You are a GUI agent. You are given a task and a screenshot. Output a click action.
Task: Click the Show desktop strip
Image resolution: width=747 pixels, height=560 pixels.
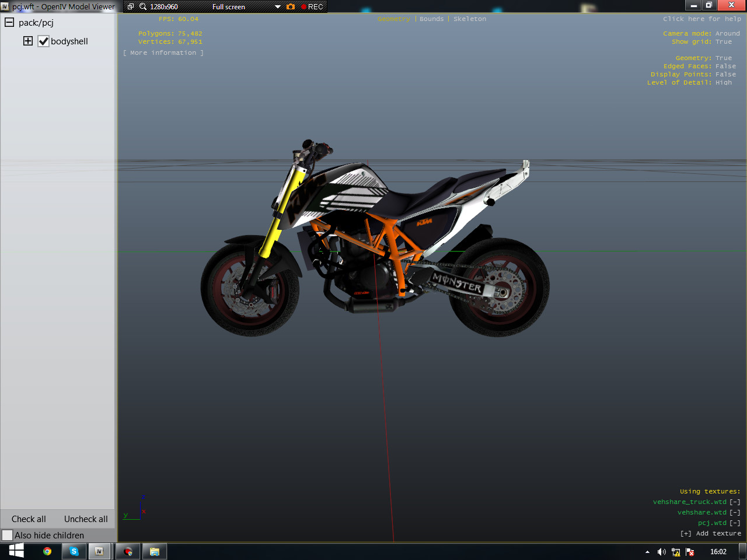[x=742, y=551]
